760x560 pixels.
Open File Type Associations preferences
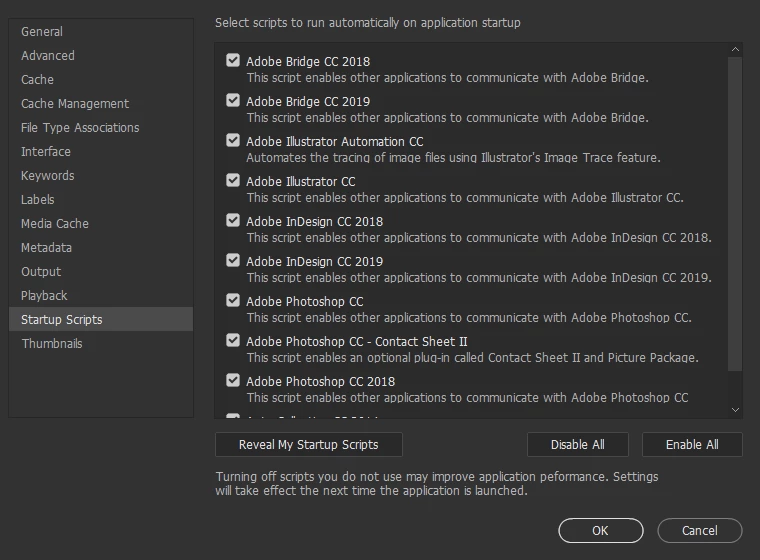coord(101,128)
